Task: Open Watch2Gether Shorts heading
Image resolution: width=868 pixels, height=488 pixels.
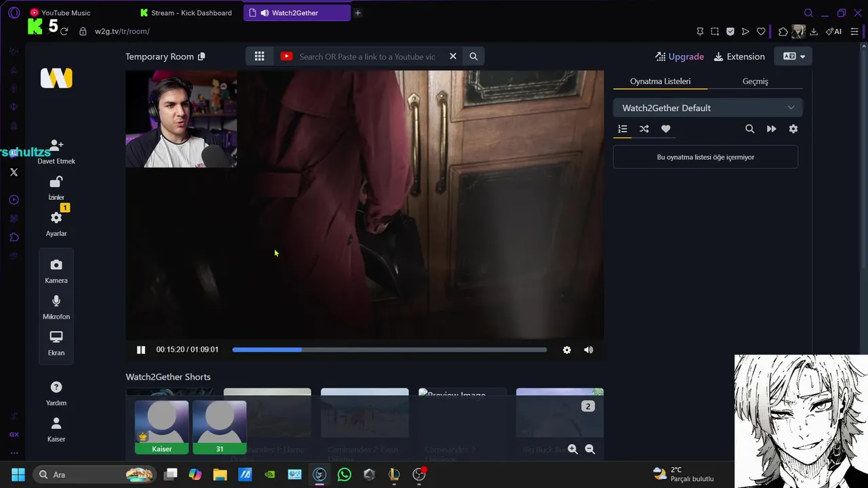Action: tap(168, 377)
